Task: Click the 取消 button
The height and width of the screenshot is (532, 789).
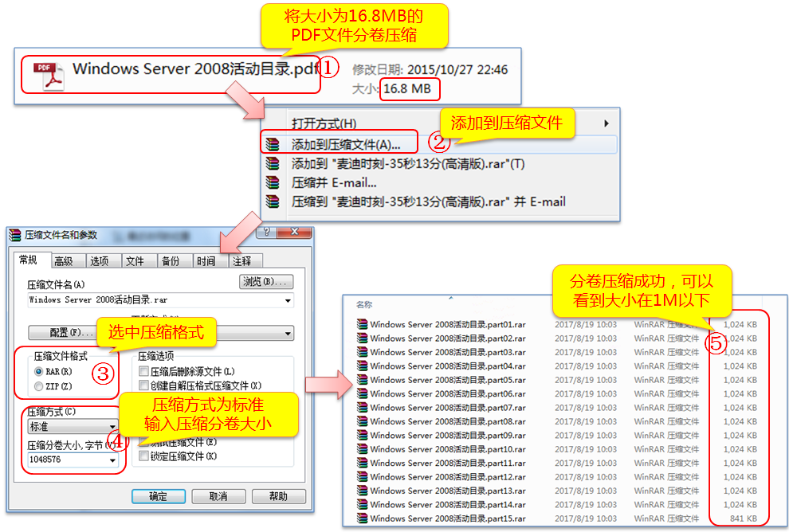Action: (x=218, y=496)
